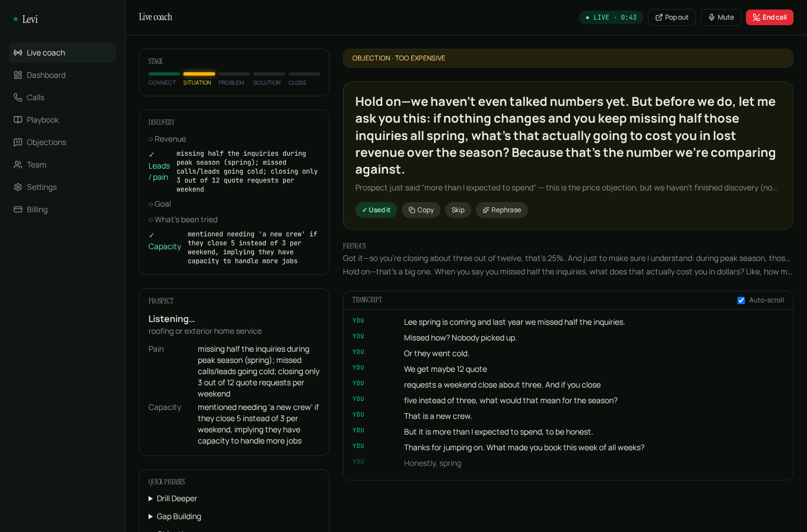Open the Playbook section
This screenshot has height=532, width=807.
62,120
